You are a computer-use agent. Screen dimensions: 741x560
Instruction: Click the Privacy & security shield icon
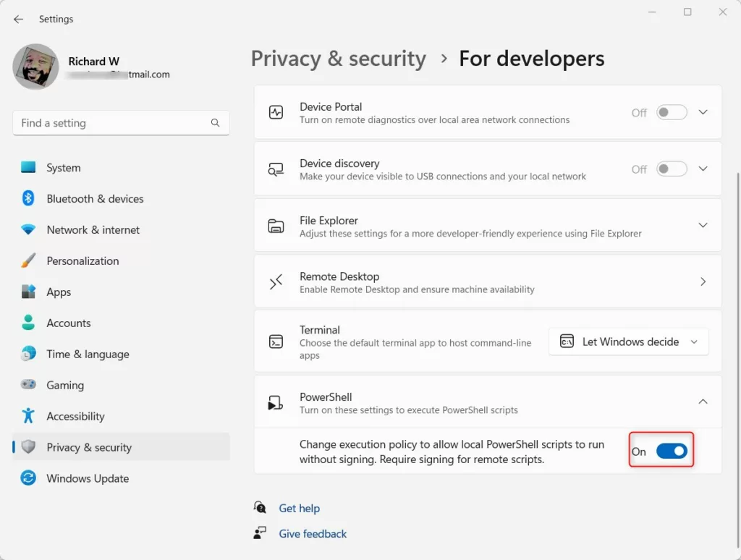[x=28, y=447]
